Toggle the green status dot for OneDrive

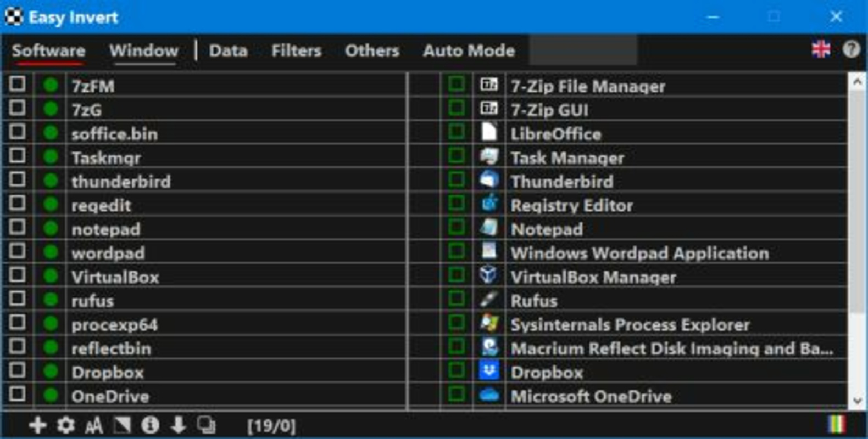coord(51,395)
